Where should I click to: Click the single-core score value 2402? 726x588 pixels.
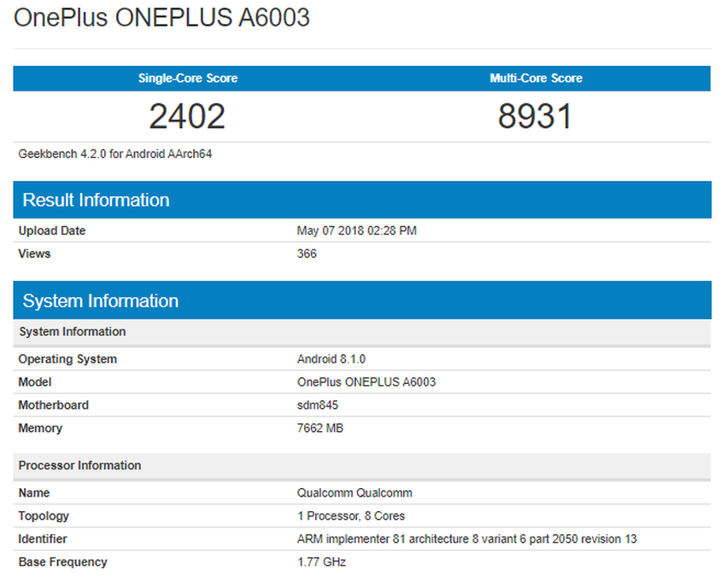187,115
